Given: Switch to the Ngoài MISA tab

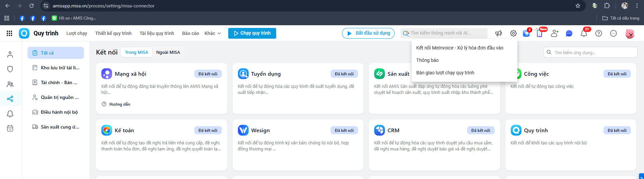Looking at the screenshot, I should (x=168, y=52).
